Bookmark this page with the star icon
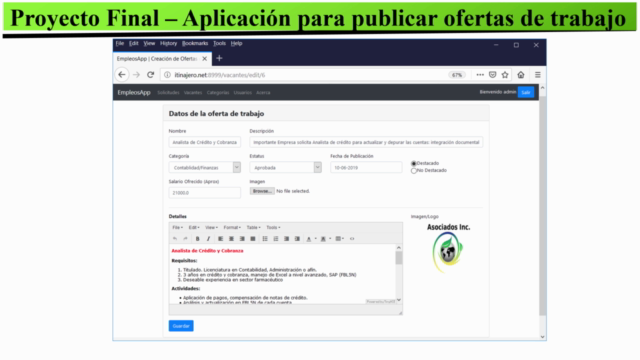640x360 pixels. click(505, 75)
